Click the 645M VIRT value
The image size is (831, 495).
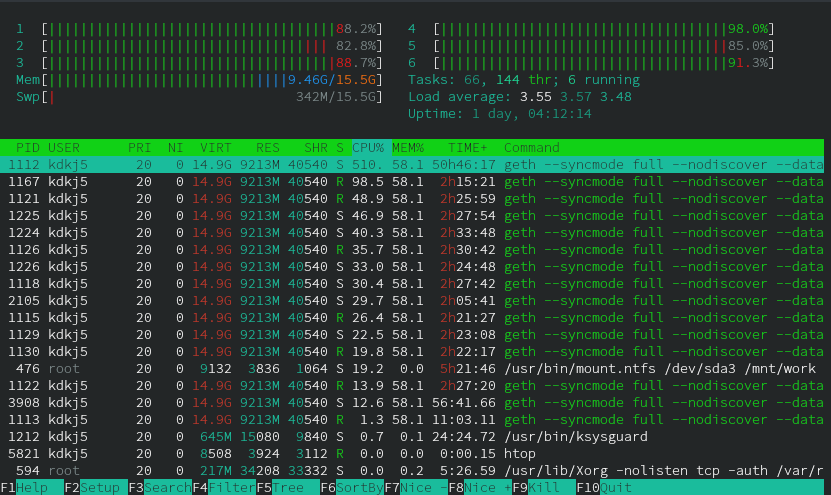(x=216, y=437)
